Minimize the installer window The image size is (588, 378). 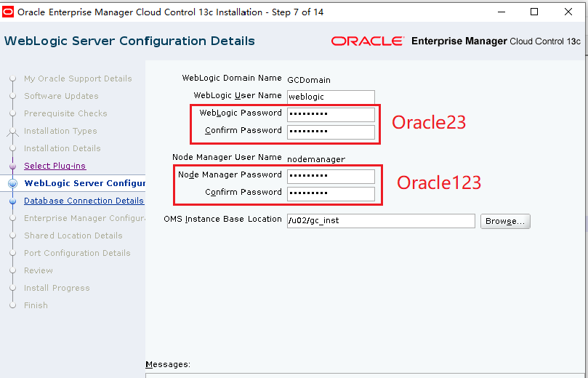[x=502, y=12]
